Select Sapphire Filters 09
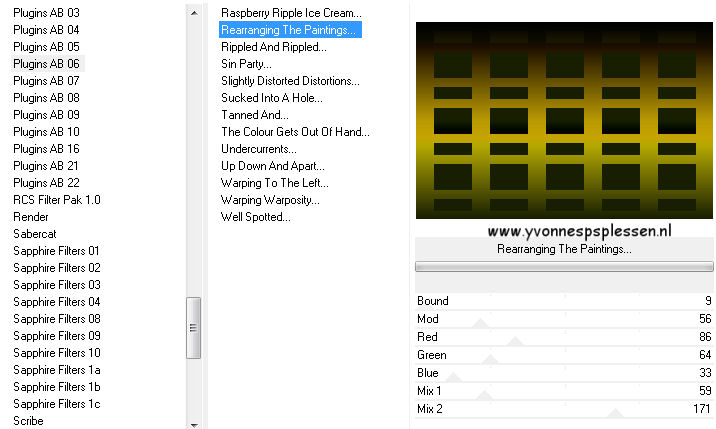716x429 pixels. (x=57, y=336)
